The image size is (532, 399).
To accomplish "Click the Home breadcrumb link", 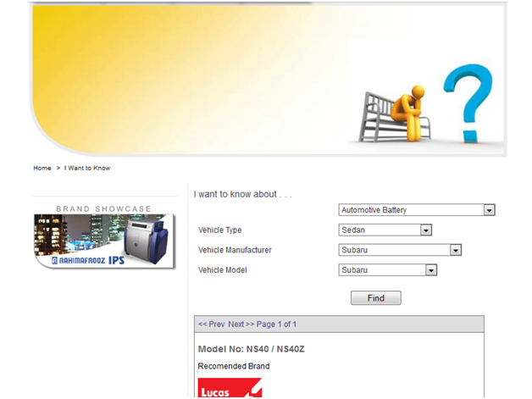I will click(x=42, y=168).
